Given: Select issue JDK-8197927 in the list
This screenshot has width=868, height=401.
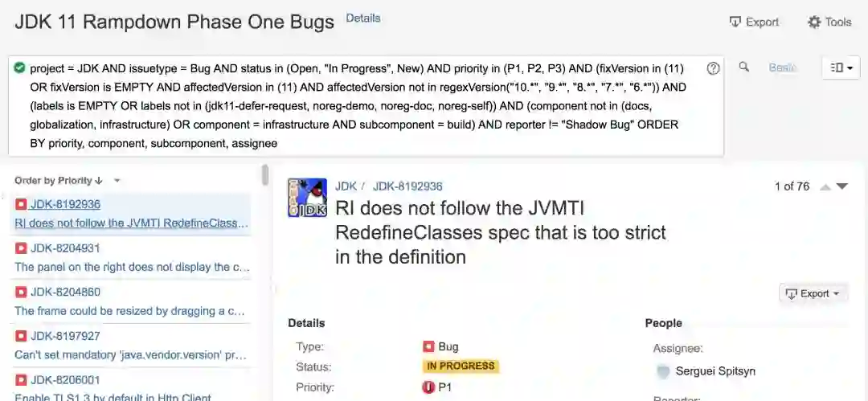Looking at the screenshot, I should 132,346.
